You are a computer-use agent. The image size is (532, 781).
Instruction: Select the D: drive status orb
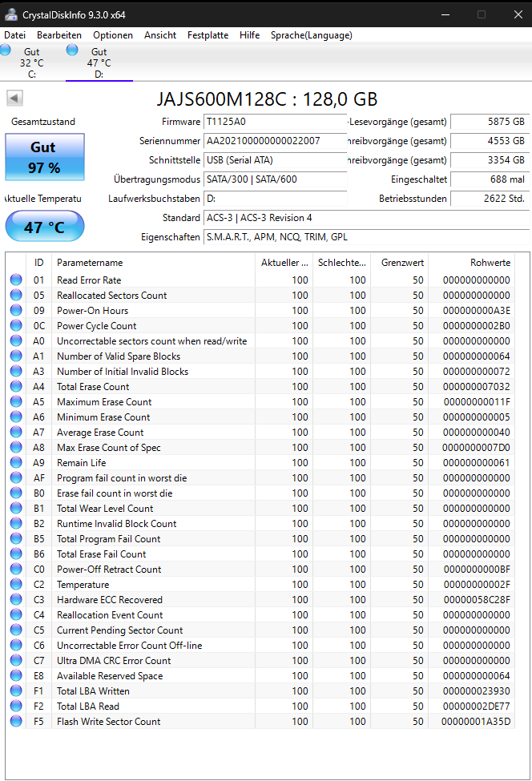tap(72, 50)
